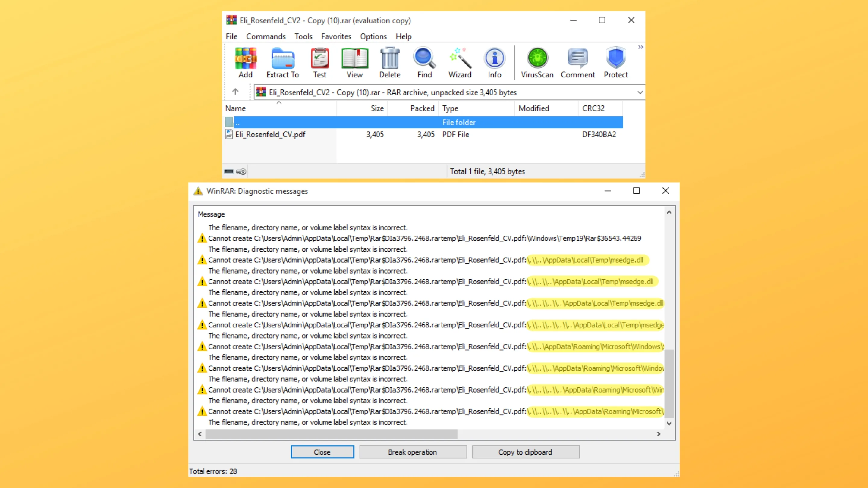
Task: Select the parent folder ".." row
Action: click(x=423, y=122)
